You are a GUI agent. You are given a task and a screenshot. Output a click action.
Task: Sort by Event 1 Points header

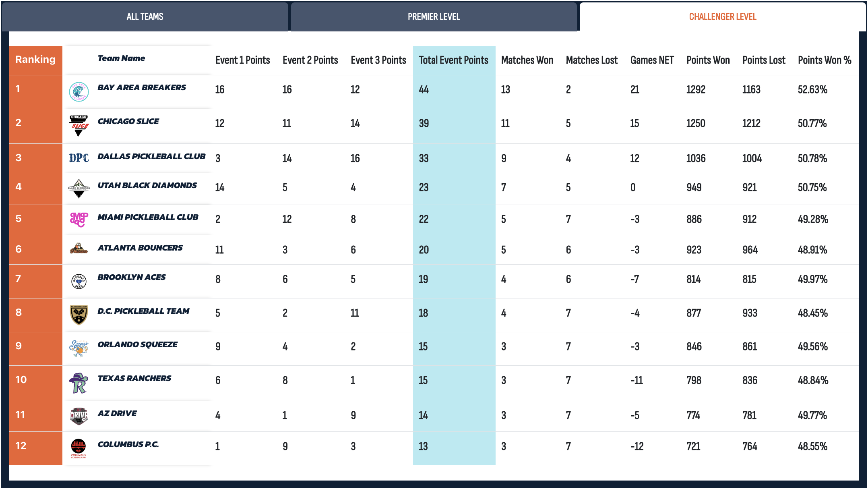point(242,60)
